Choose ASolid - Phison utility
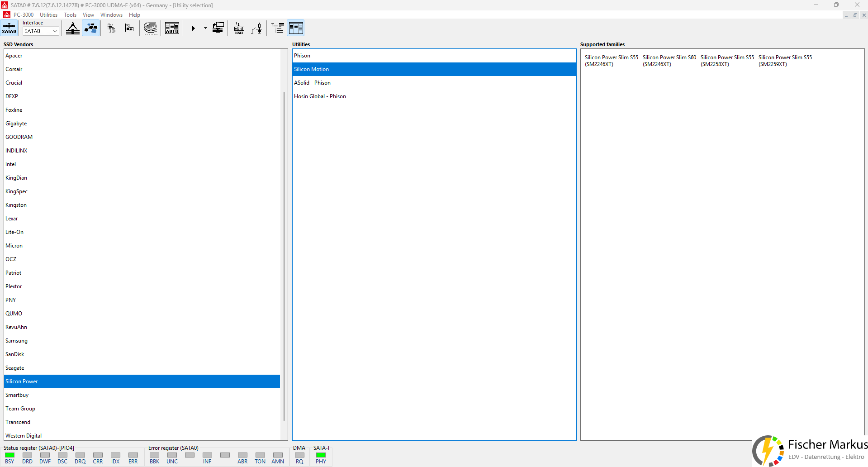This screenshot has width=868, height=467. [x=434, y=83]
